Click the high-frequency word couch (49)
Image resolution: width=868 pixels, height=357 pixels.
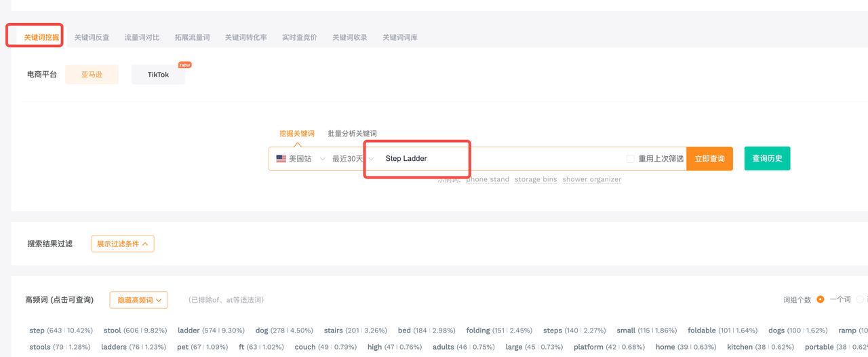click(x=325, y=347)
